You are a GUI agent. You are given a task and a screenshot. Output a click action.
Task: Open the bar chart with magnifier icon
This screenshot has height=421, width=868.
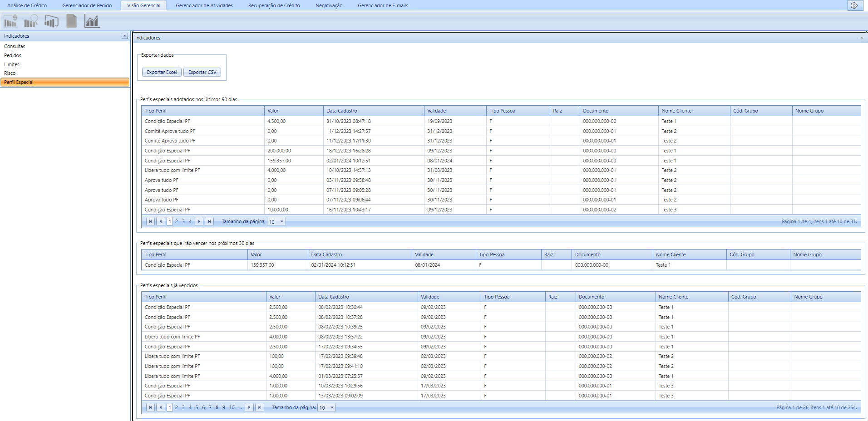click(31, 21)
